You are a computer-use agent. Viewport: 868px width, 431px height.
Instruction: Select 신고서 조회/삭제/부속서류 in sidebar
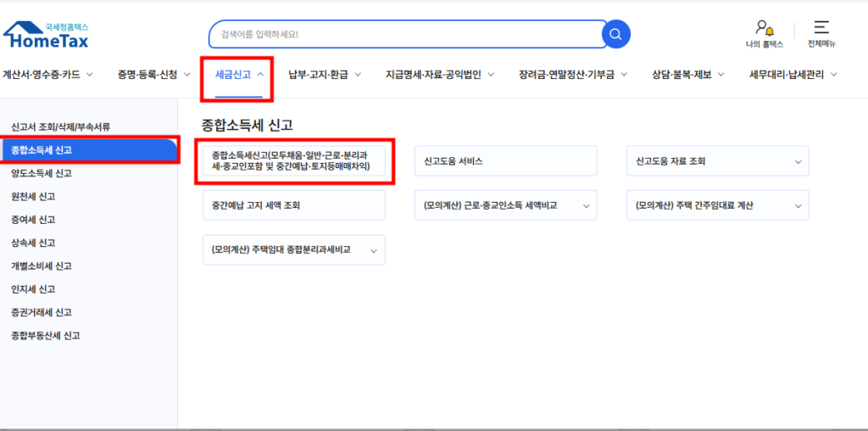click(x=61, y=127)
